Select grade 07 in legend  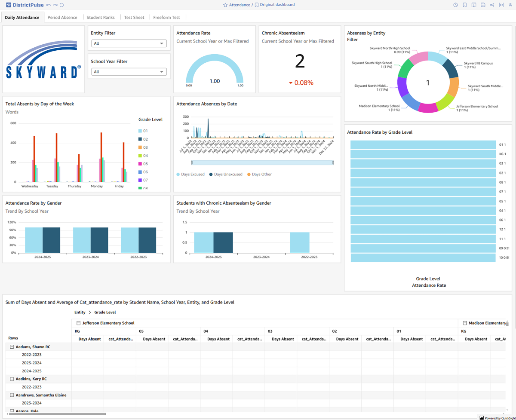(x=143, y=180)
